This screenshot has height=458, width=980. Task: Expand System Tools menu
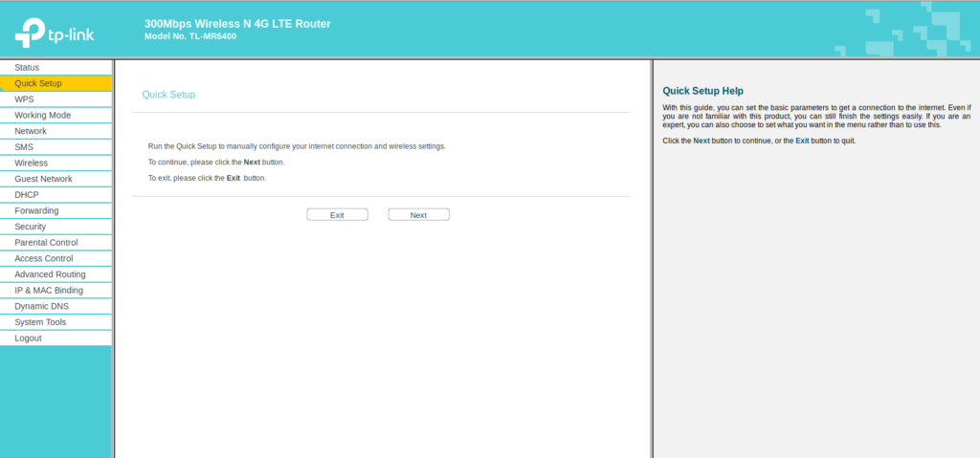click(40, 322)
